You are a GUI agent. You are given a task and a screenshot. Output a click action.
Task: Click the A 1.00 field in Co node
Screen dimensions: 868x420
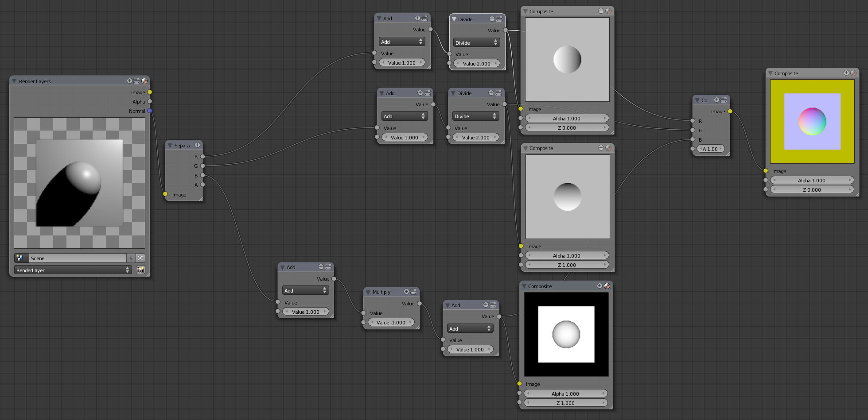coord(710,149)
